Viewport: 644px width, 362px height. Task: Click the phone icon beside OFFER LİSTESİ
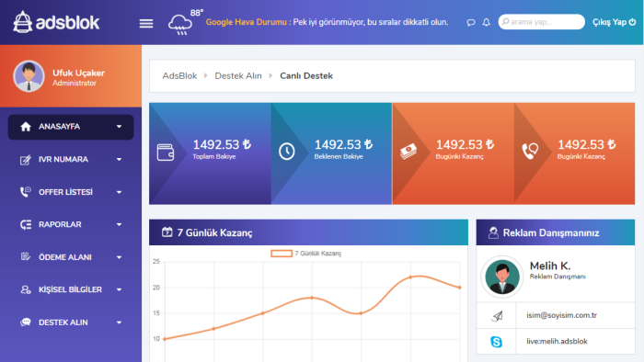coord(26,191)
